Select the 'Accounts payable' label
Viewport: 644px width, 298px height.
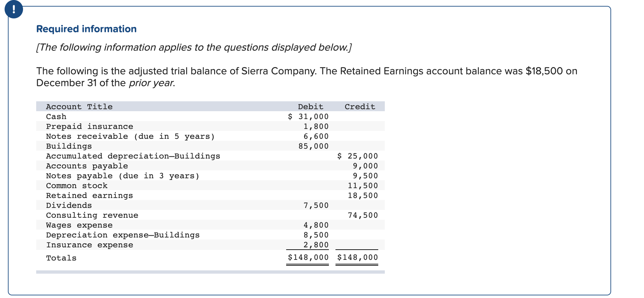pos(87,166)
